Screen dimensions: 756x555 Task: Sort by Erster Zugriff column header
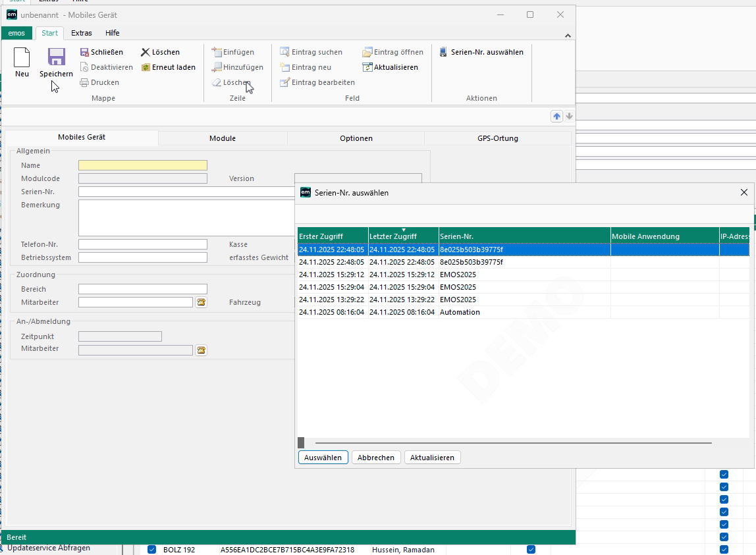click(333, 236)
